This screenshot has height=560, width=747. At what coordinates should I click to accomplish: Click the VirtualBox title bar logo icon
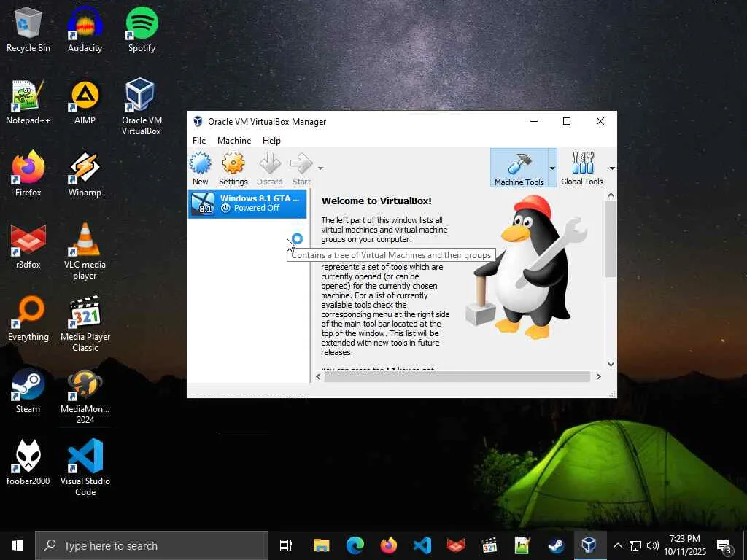coord(197,122)
